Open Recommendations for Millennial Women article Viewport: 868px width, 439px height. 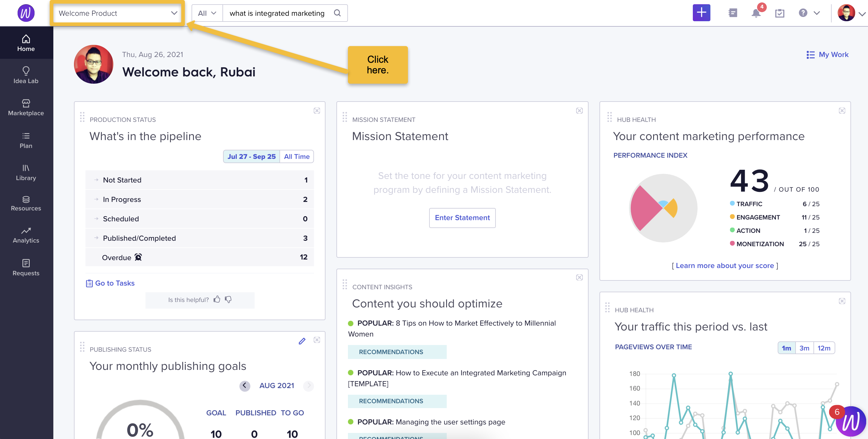coord(397,352)
